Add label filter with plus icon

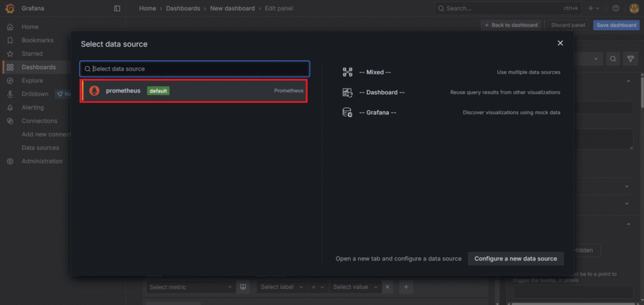coord(406,287)
